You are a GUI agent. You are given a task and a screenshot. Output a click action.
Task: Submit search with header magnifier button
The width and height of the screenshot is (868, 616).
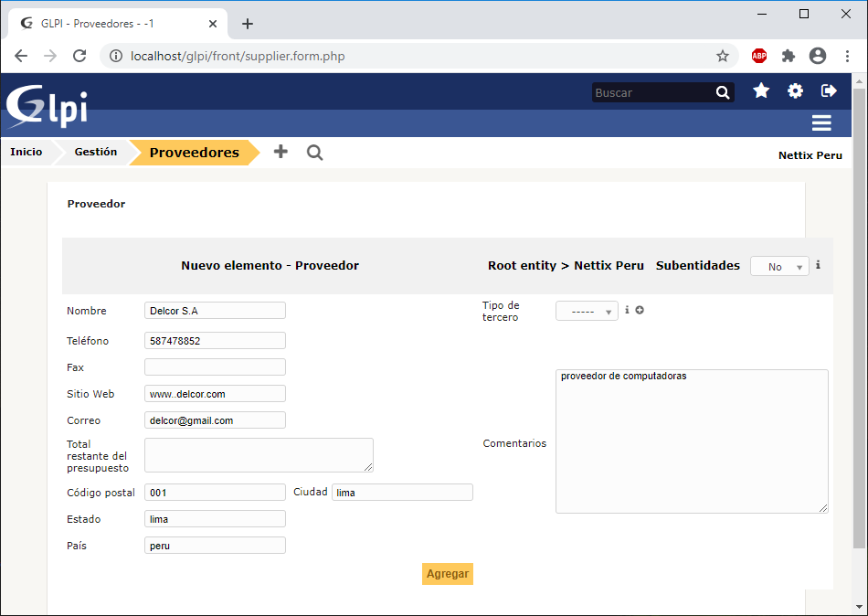click(x=723, y=92)
